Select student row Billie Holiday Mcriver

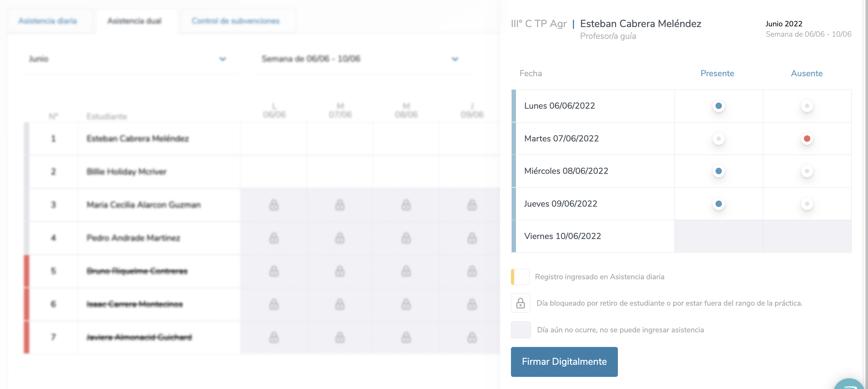126,172
